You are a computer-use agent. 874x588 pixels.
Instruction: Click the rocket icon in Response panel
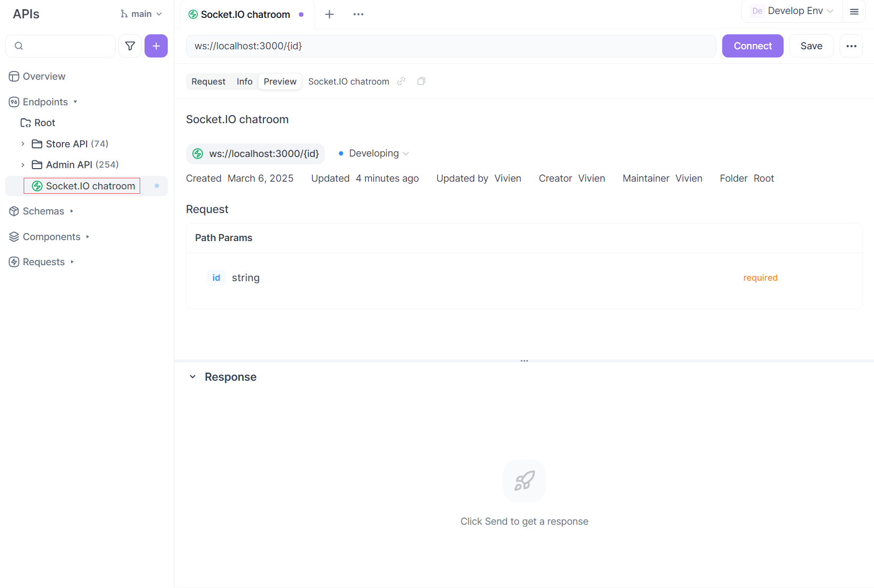coord(524,481)
